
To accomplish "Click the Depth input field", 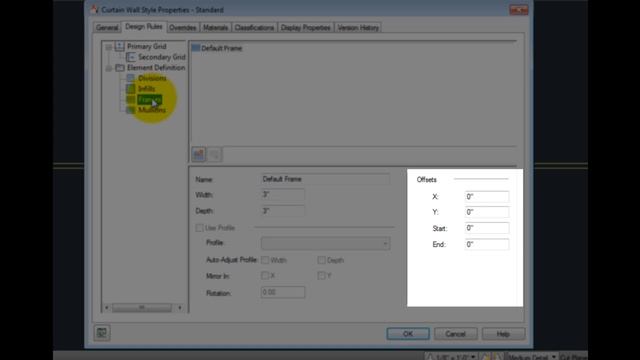I will (282, 211).
